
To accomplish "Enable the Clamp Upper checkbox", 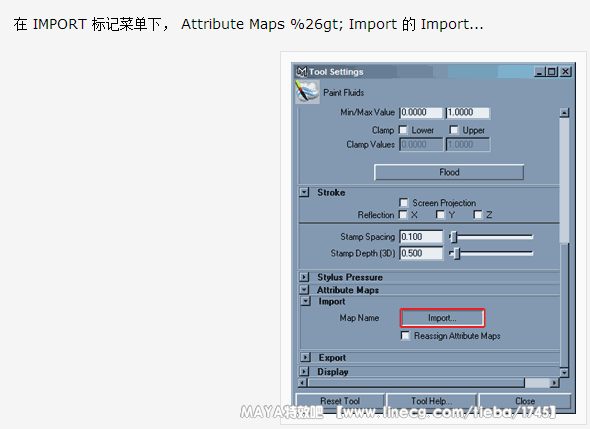I will [x=454, y=130].
